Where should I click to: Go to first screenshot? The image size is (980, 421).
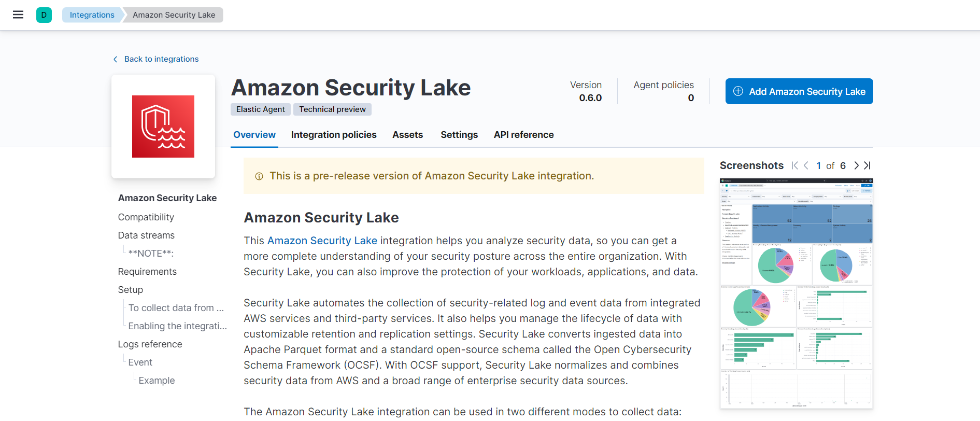click(794, 165)
